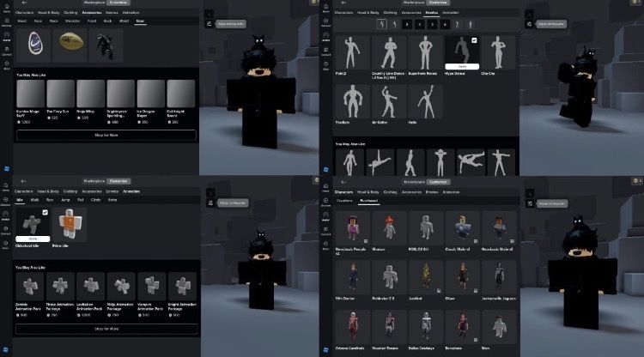Switch to Marketplace in Accessories panel
Screen dimensions: 644x357
pos(94,3)
